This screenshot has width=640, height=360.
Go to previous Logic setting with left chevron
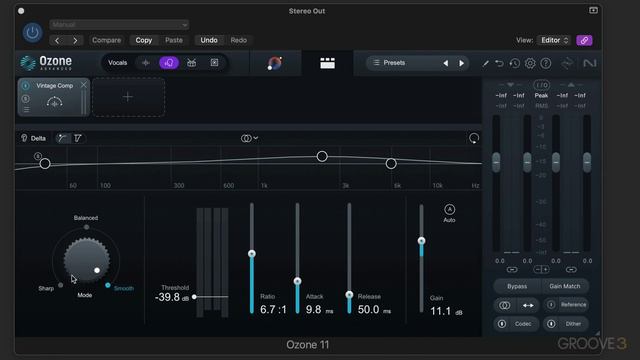tap(57, 40)
